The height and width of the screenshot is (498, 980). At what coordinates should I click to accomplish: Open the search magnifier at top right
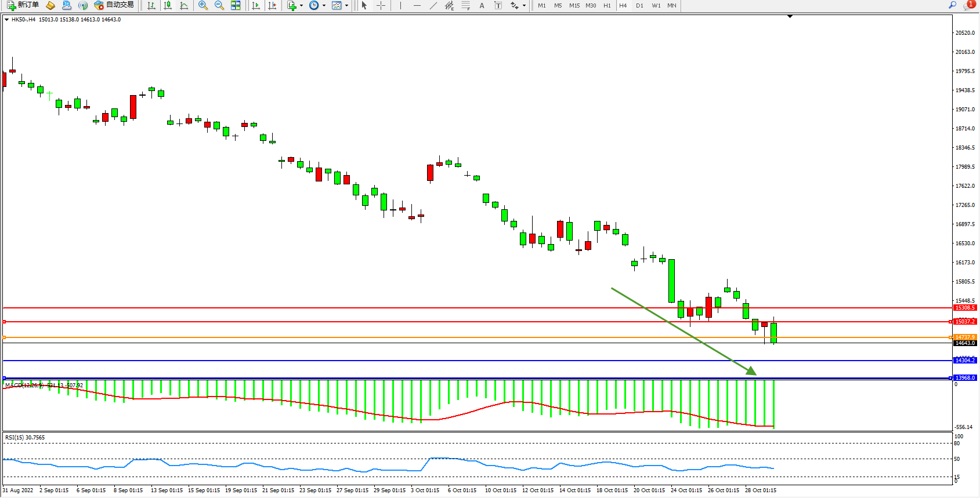pyautogui.click(x=952, y=5)
